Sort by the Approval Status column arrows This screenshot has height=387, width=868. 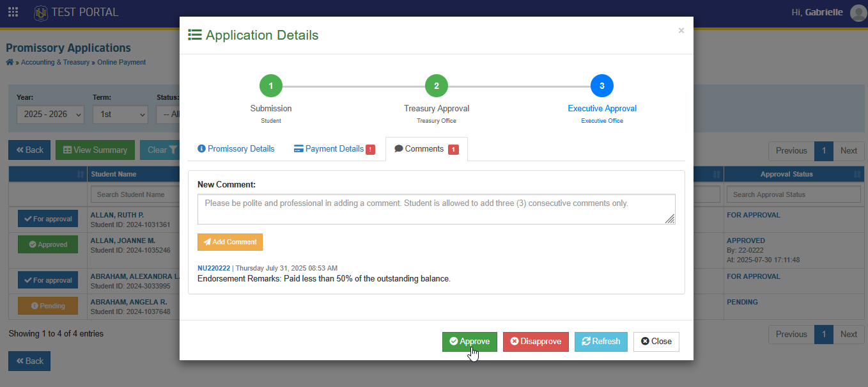pyautogui.click(x=857, y=174)
